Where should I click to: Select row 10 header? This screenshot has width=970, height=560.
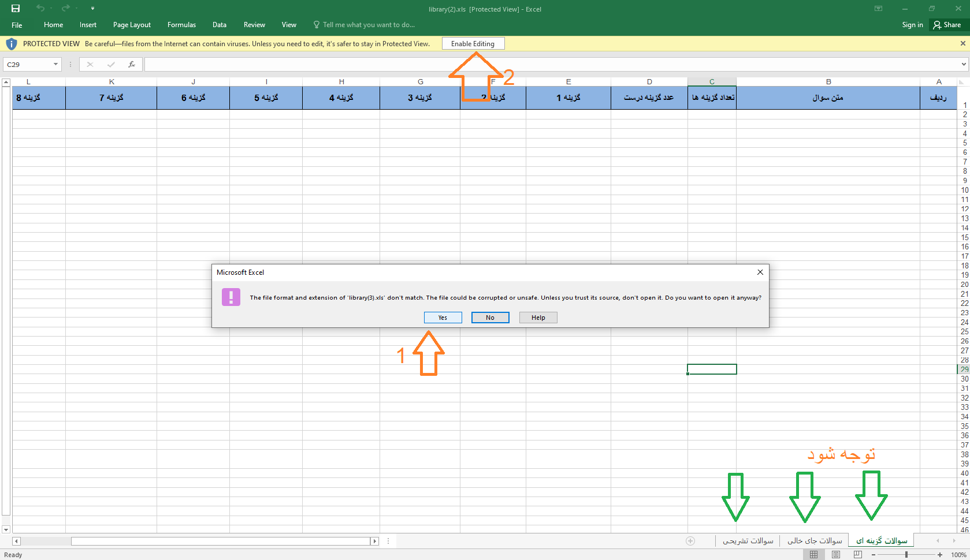(x=964, y=190)
